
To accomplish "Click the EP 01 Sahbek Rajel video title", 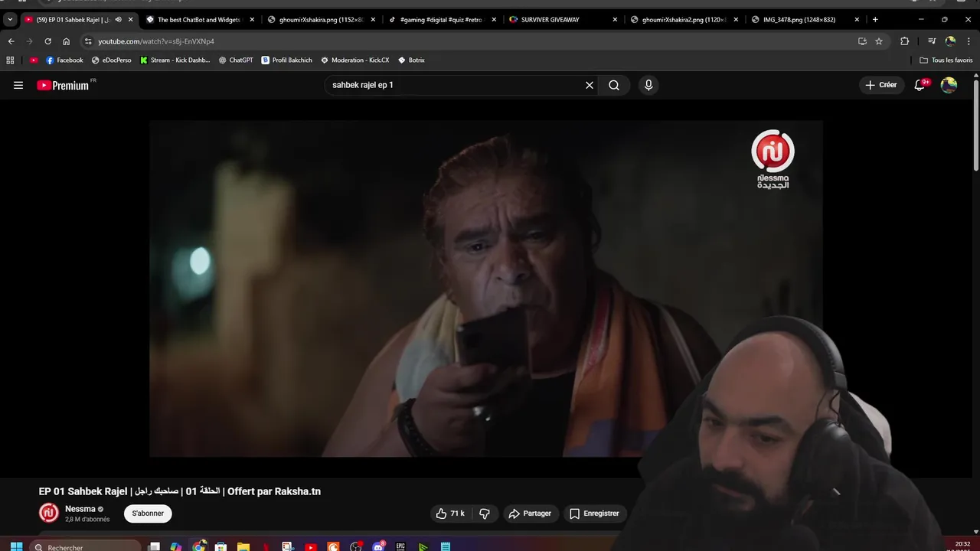I will [x=180, y=491].
